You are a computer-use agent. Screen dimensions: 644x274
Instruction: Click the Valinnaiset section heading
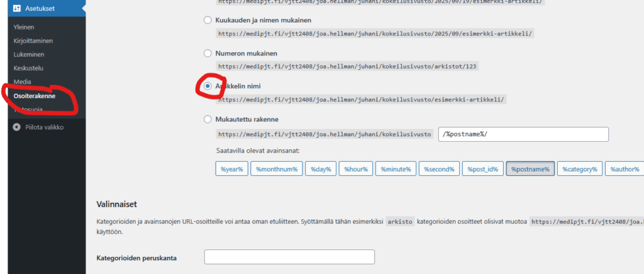coord(116,204)
